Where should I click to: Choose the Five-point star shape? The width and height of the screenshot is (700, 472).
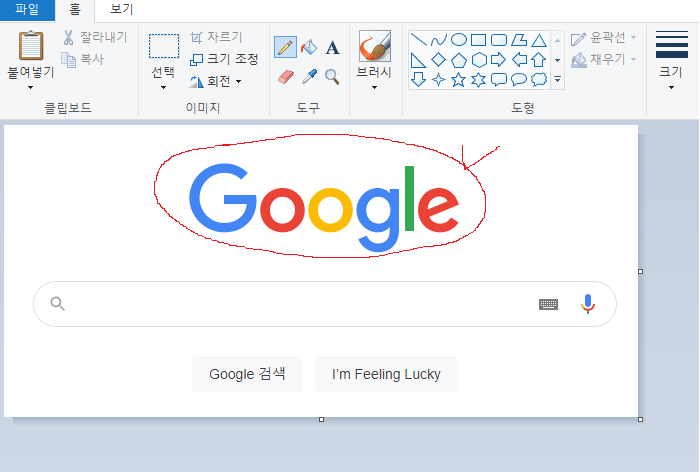click(x=458, y=79)
